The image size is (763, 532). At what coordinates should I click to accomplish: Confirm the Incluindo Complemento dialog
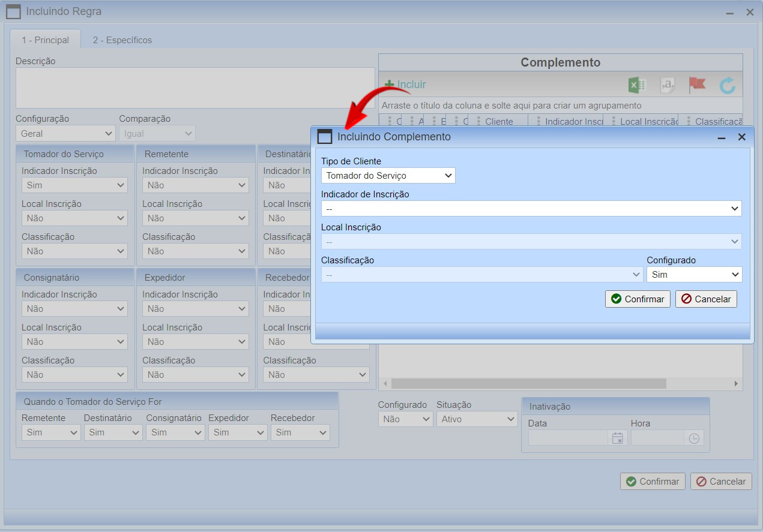pos(638,299)
